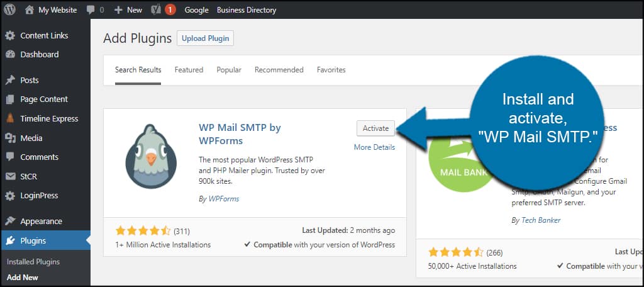Click the Dashboard gauge icon
This screenshot has height=287, width=644.
(10, 55)
